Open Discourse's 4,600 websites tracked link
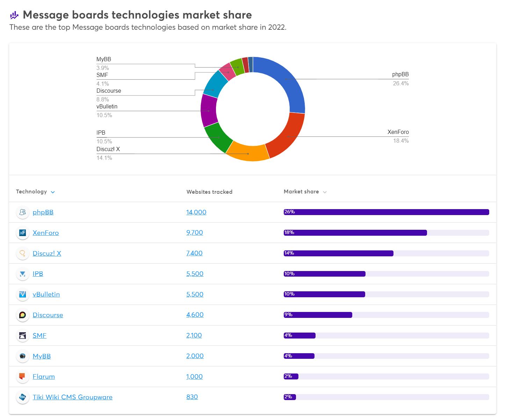This screenshot has height=420, width=506. coord(195,315)
